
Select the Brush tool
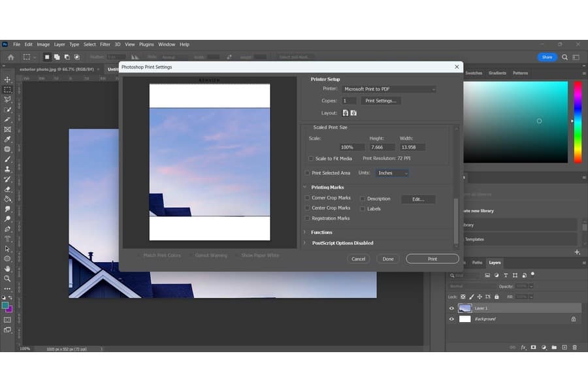pos(7,159)
